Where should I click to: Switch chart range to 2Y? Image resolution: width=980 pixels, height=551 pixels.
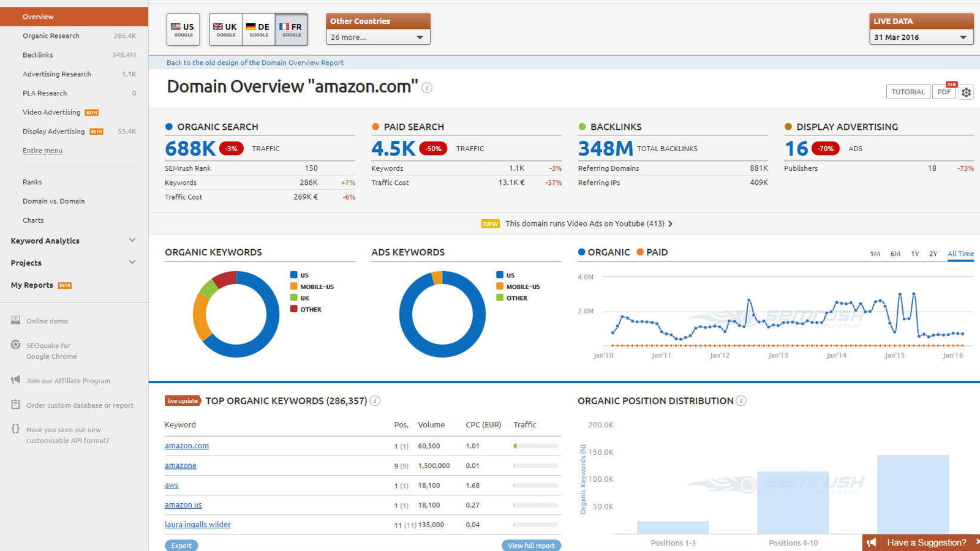[933, 253]
